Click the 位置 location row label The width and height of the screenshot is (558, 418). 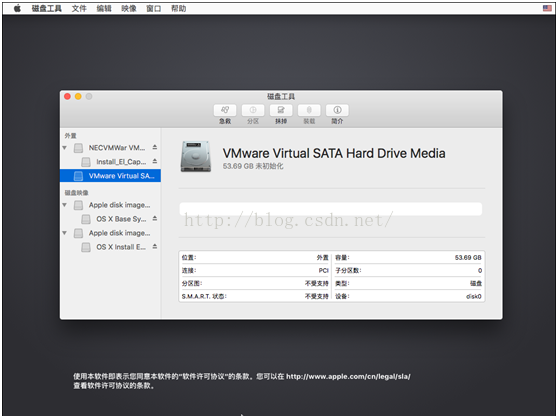point(189,258)
